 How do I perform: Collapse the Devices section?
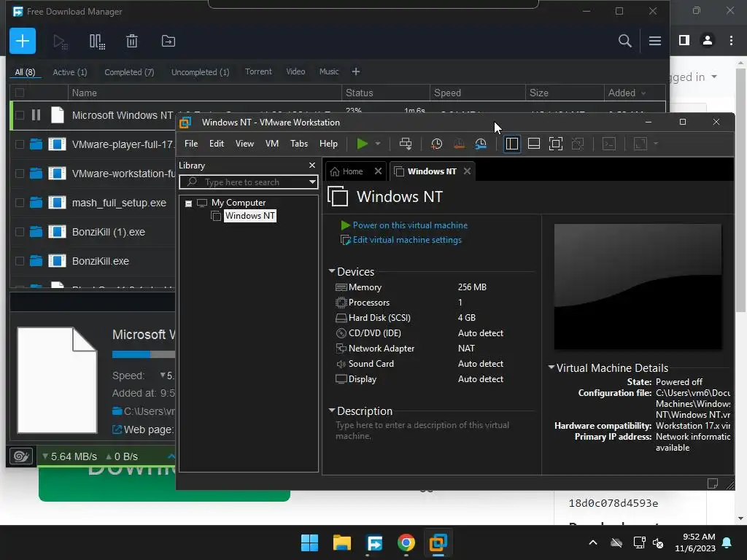[x=332, y=271]
